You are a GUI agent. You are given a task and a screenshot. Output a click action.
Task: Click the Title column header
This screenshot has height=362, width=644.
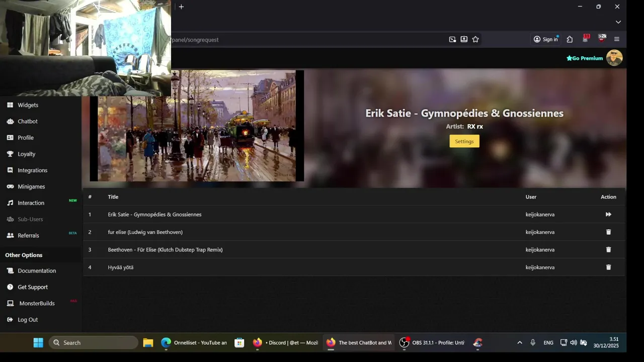pos(113,197)
